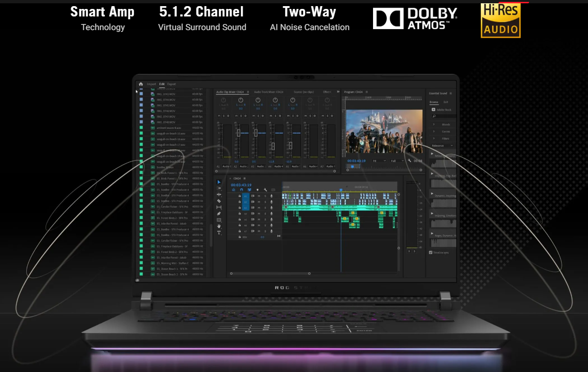Select the Selection arrow tool

[219, 182]
